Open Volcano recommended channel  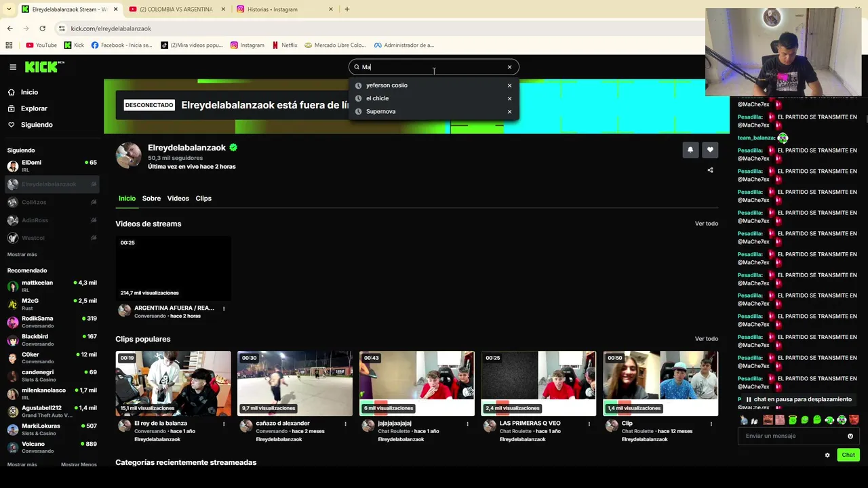click(x=52, y=447)
